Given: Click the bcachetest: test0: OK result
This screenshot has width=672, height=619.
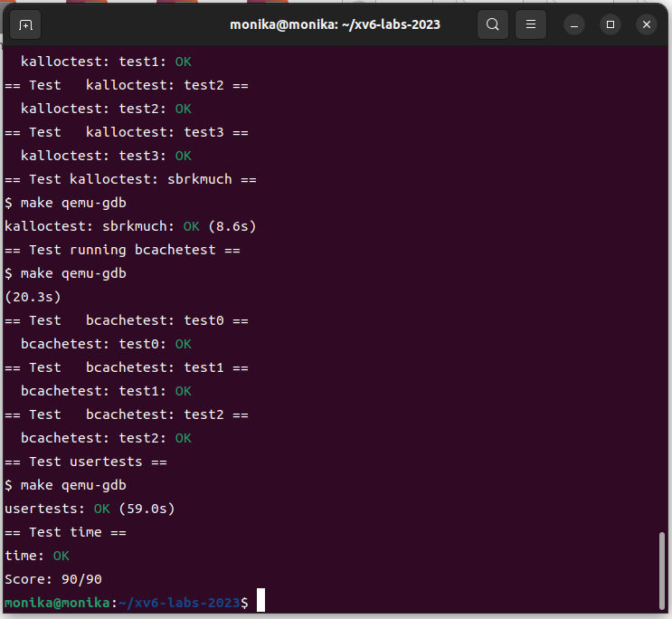Looking at the screenshot, I should coord(106,344).
